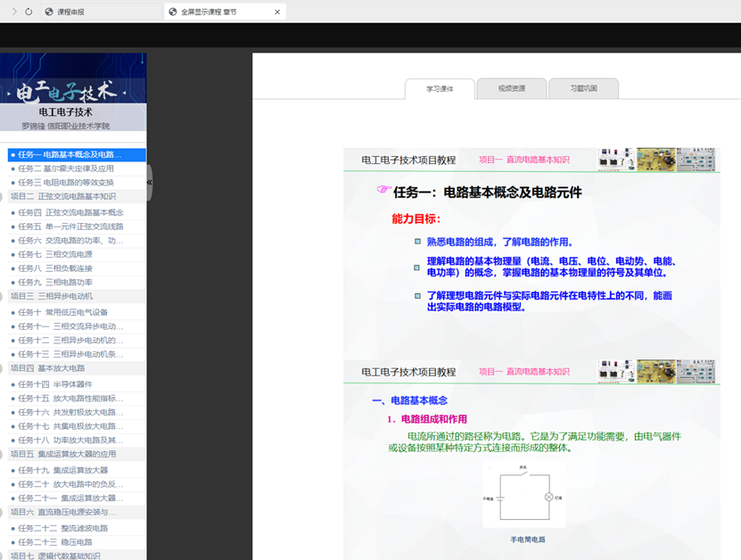The height and width of the screenshot is (560, 741).
Task: Click the globe icon on 课程申报 tab
Action: coord(49,12)
